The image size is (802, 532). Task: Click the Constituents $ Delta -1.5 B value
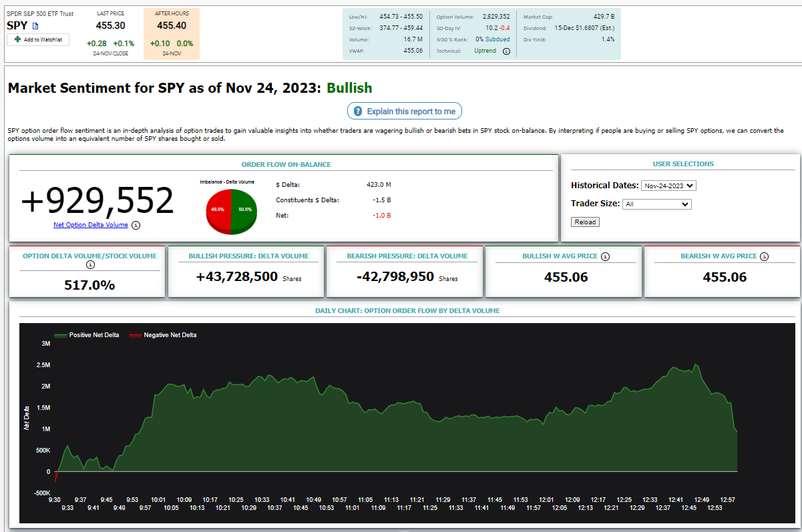tap(383, 200)
